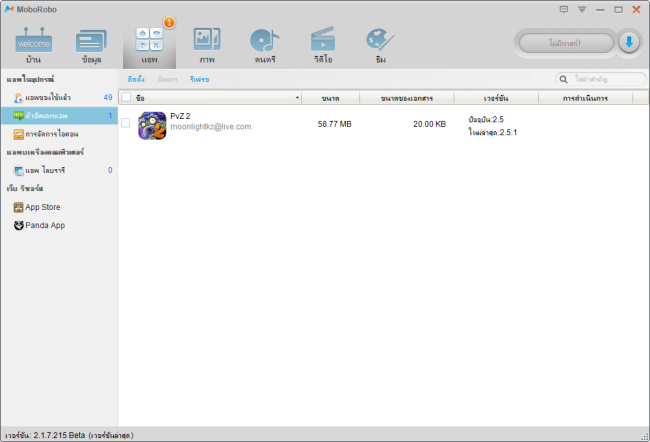Open the music disc tab icon
The width and height of the screenshot is (650, 442).
click(x=264, y=41)
